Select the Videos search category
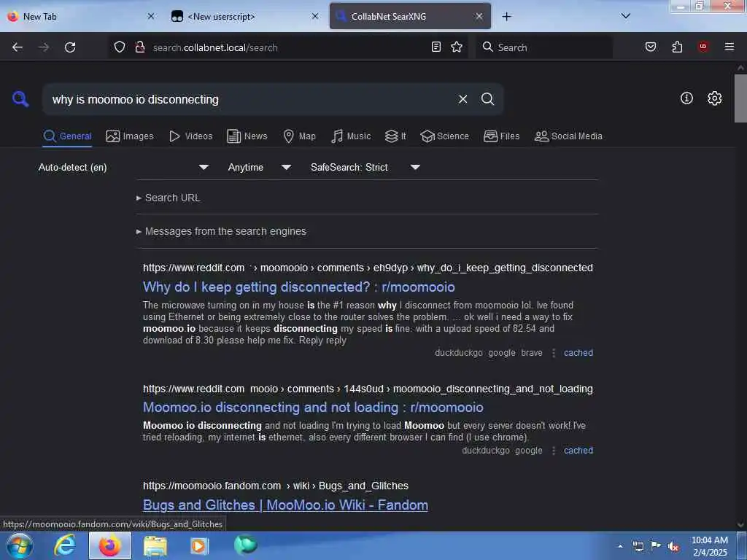 [x=190, y=136]
